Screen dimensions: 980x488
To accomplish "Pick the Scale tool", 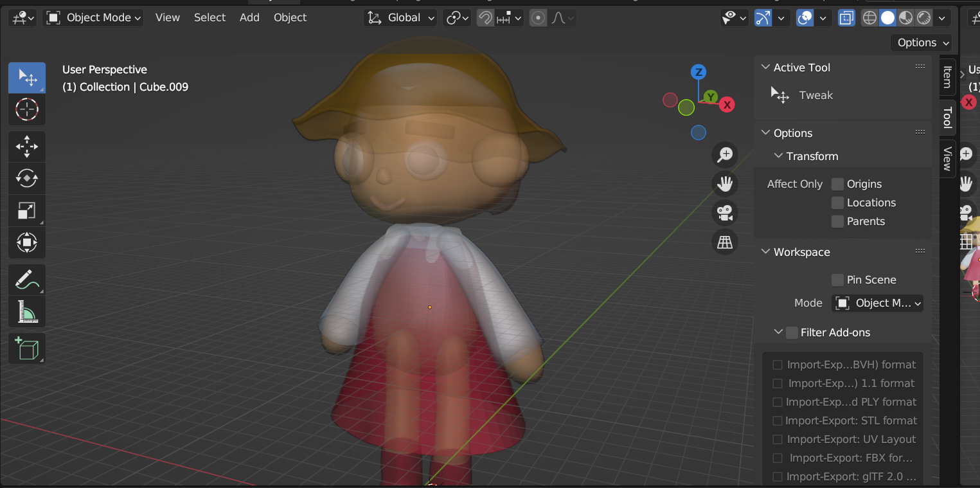I will pos(27,210).
